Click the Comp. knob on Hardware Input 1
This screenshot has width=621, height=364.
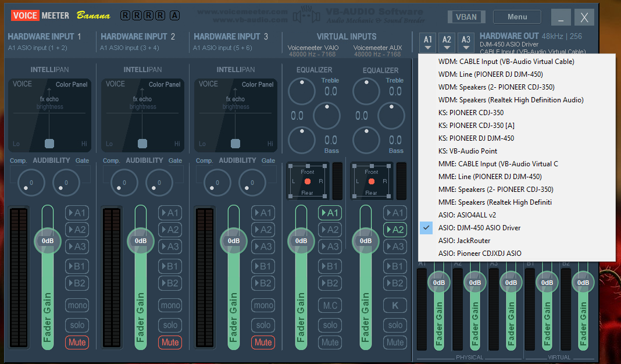pos(31,183)
